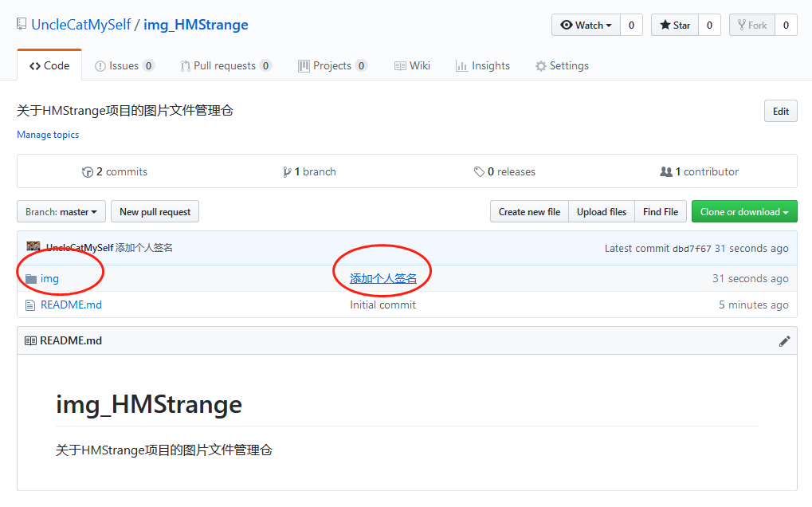
Task: Click the folder icon beside img
Action: pyautogui.click(x=31, y=279)
